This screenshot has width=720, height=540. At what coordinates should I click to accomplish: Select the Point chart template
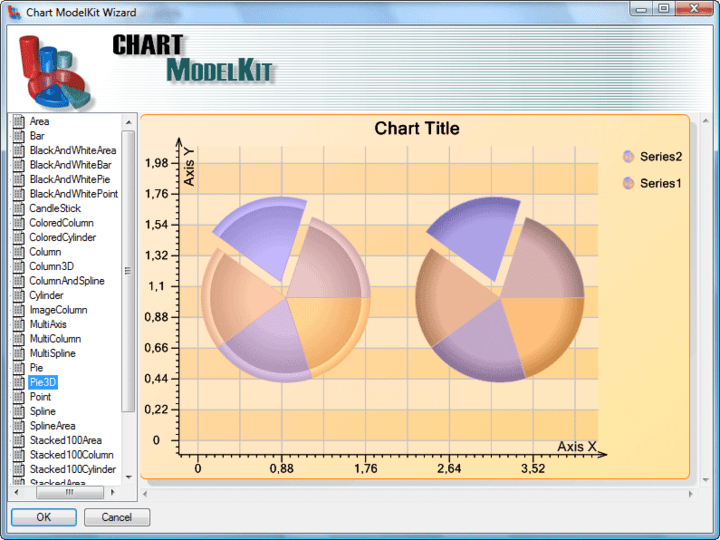[x=40, y=397]
